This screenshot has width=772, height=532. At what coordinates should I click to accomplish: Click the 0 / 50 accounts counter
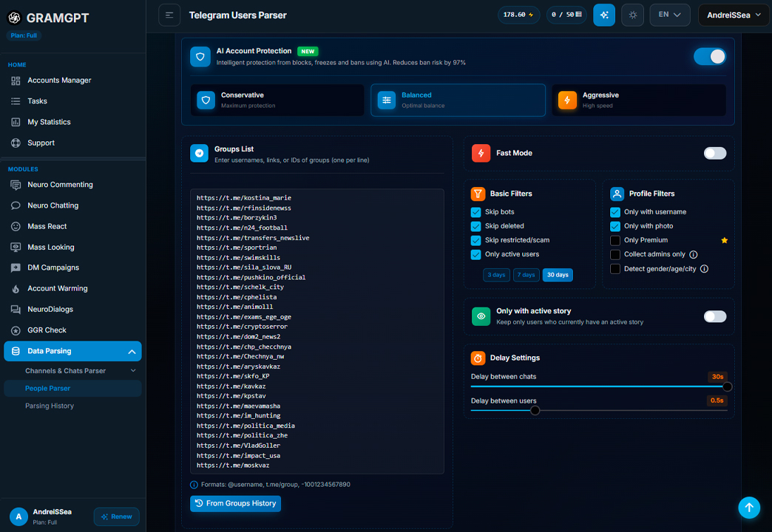[566, 15]
